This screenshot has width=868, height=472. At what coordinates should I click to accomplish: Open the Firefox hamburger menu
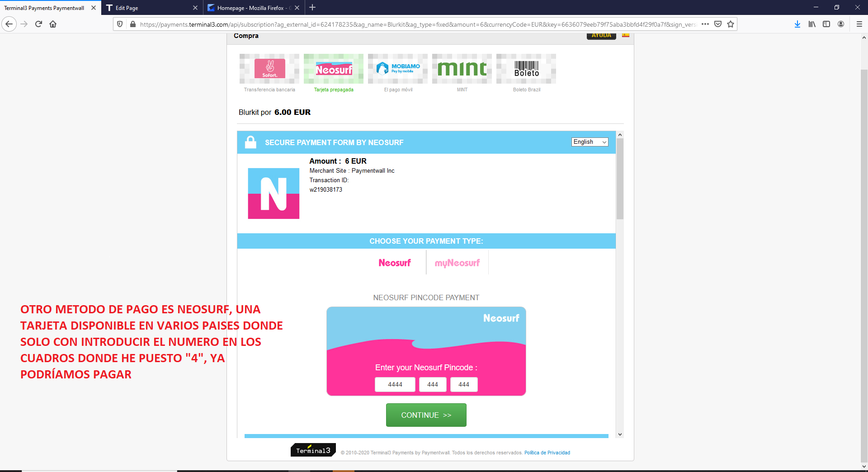[859, 24]
